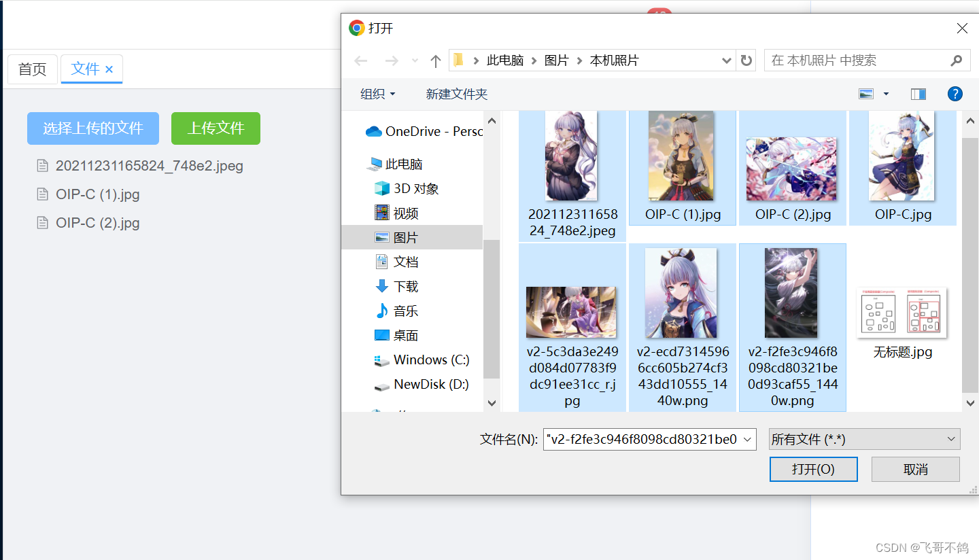Viewport: 979px width, 560px height.
Task: Open 3D 对象 folder
Action: (x=407, y=188)
